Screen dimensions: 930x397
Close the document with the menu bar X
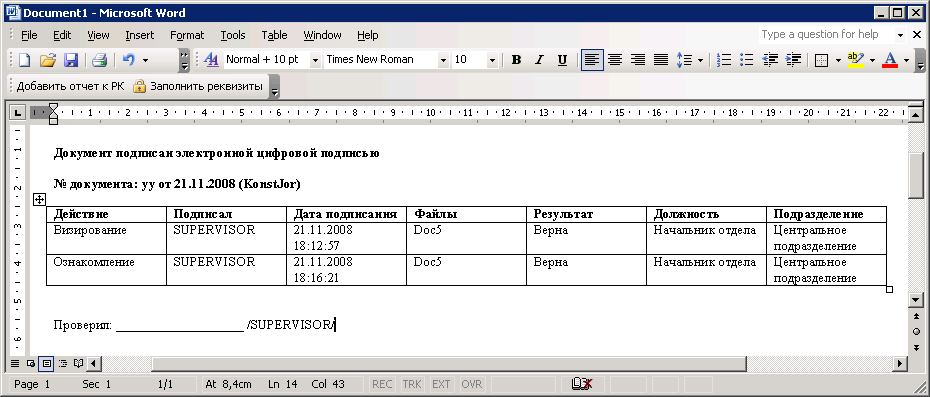pyautogui.click(x=917, y=35)
